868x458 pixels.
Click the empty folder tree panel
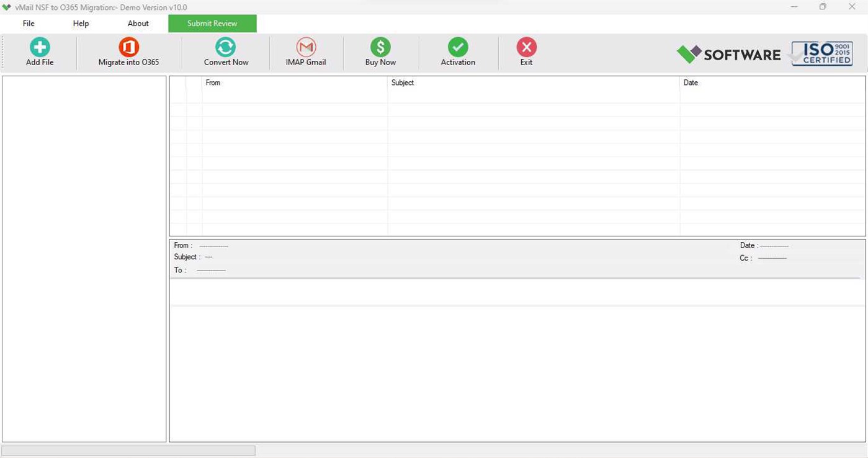coord(84,261)
